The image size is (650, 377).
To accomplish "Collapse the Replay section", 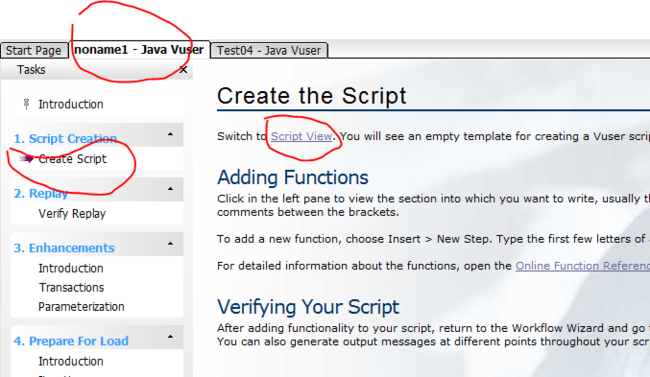I will click(x=170, y=189).
